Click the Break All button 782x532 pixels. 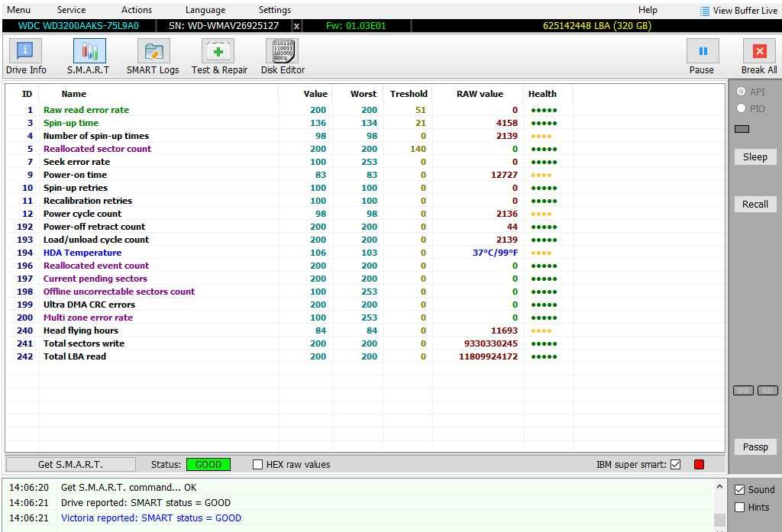[759, 56]
